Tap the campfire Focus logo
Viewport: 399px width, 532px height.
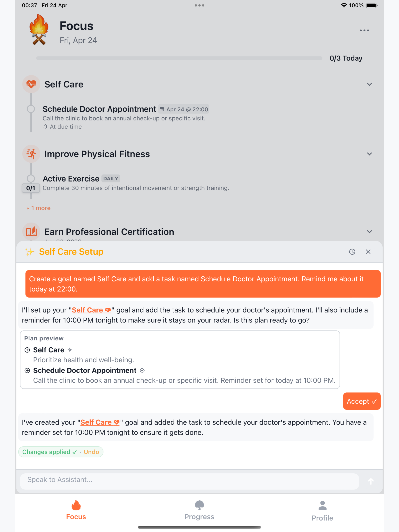click(x=39, y=30)
